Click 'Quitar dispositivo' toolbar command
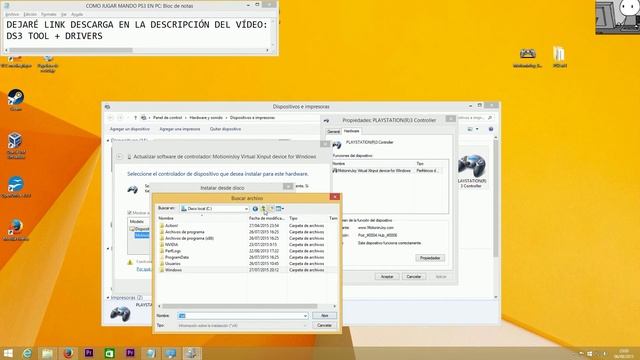 click(225, 129)
